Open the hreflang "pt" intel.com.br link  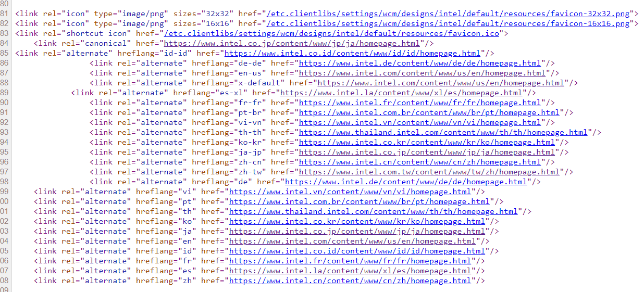point(359,201)
